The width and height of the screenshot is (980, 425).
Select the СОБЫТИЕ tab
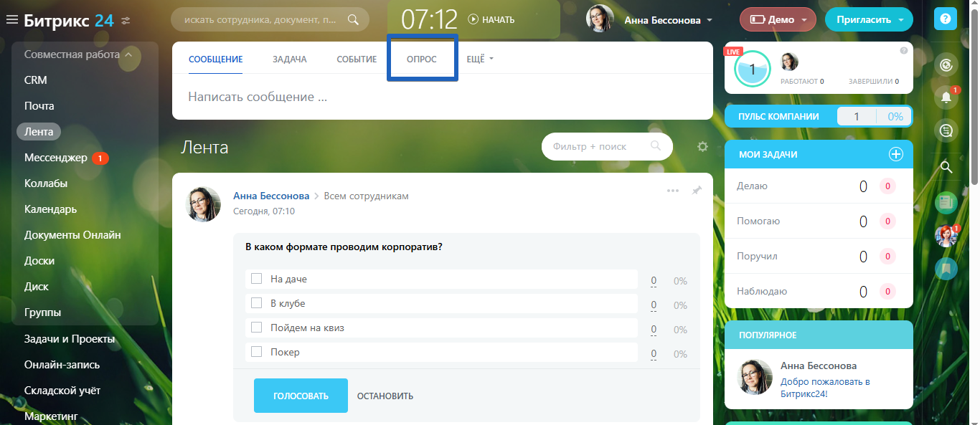pos(357,59)
